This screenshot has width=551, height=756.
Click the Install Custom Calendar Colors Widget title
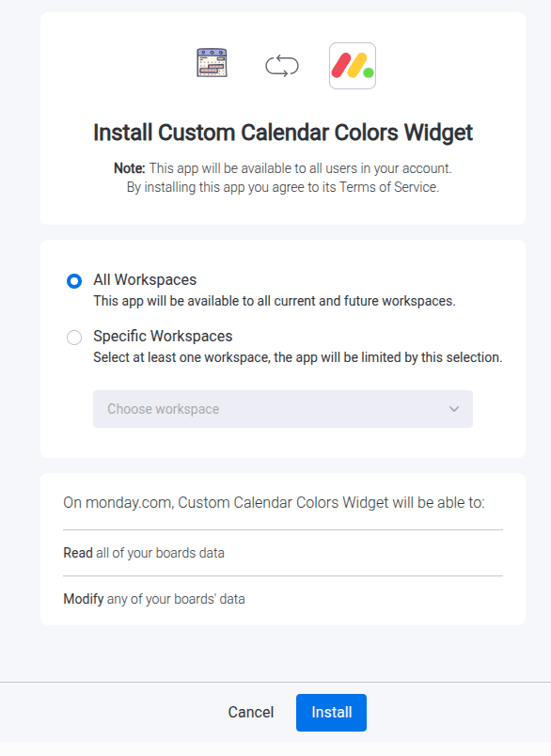[275, 133]
